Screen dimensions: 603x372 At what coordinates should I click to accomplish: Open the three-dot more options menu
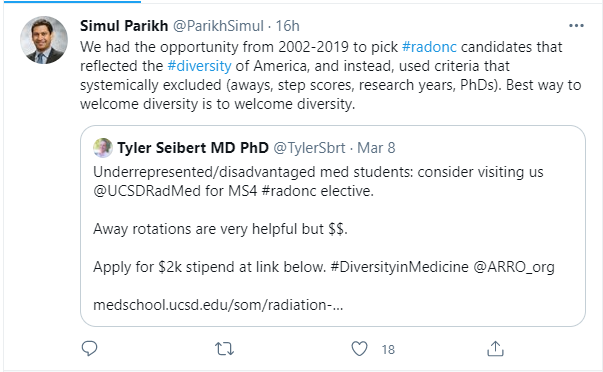pyautogui.click(x=576, y=26)
